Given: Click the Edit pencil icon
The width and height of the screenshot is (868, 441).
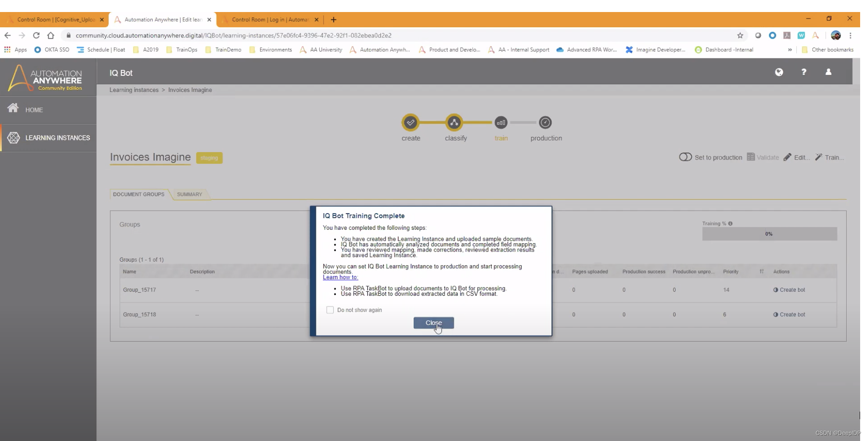Looking at the screenshot, I should coord(787,157).
